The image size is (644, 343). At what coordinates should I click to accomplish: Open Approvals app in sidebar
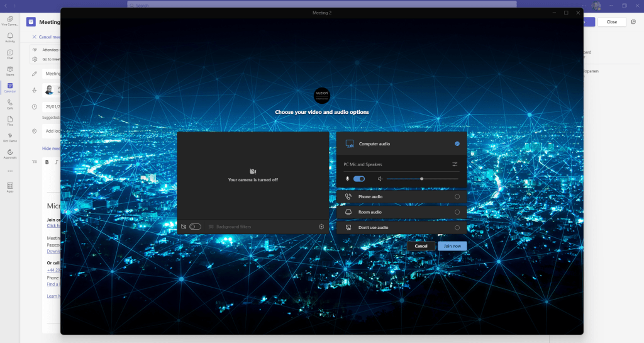point(10,153)
